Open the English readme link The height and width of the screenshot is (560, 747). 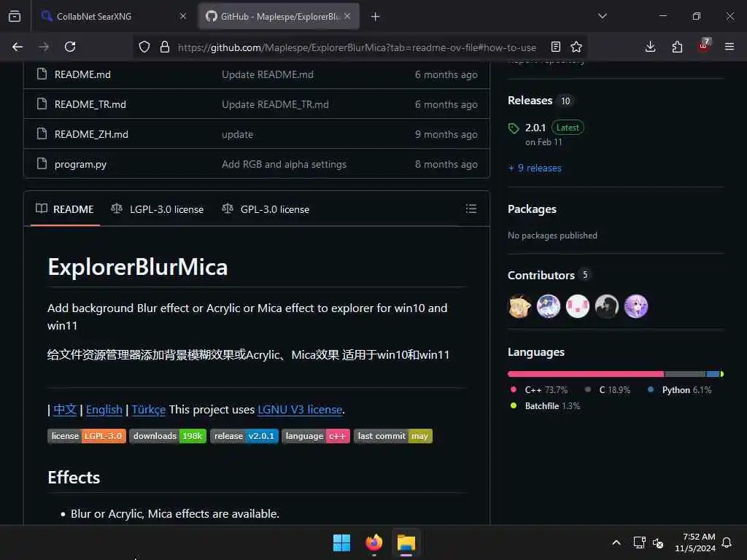[104, 410]
